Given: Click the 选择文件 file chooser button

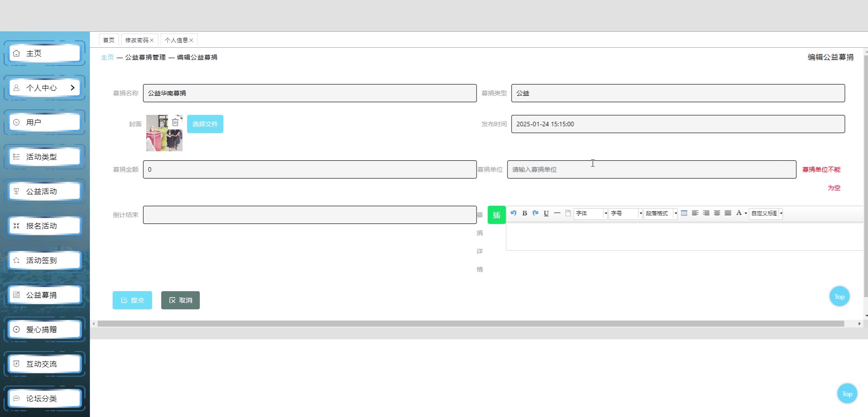Looking at the screenshot, I should pyautogui.click(x=205, y=124).
